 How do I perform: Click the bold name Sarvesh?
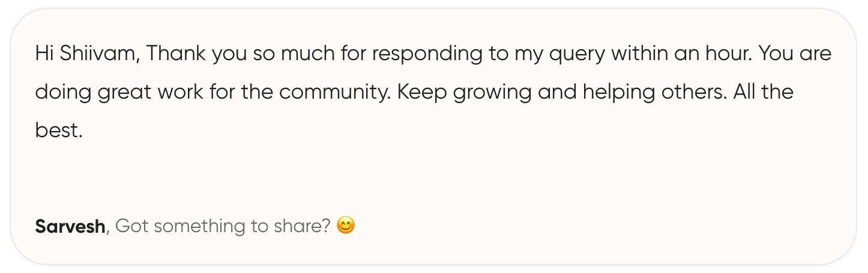click(70, 227)
